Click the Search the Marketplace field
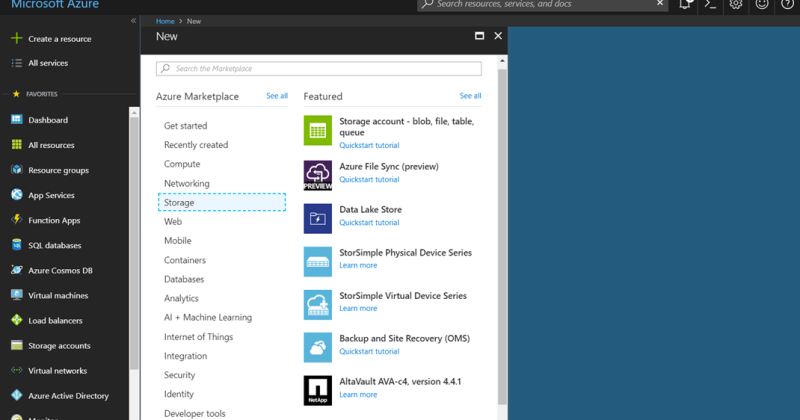This screenshot has height=420, width=800. point(319,69)
